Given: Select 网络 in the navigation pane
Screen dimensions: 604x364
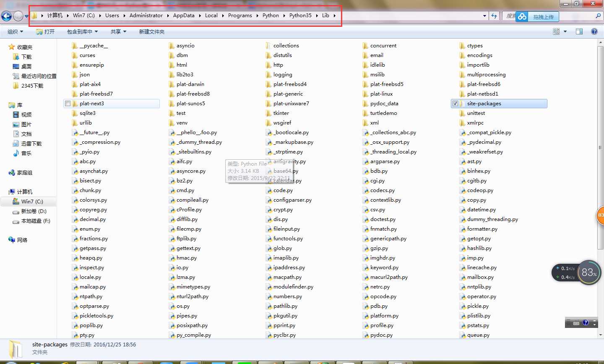Looking at the screenshot, I should 18,240.
